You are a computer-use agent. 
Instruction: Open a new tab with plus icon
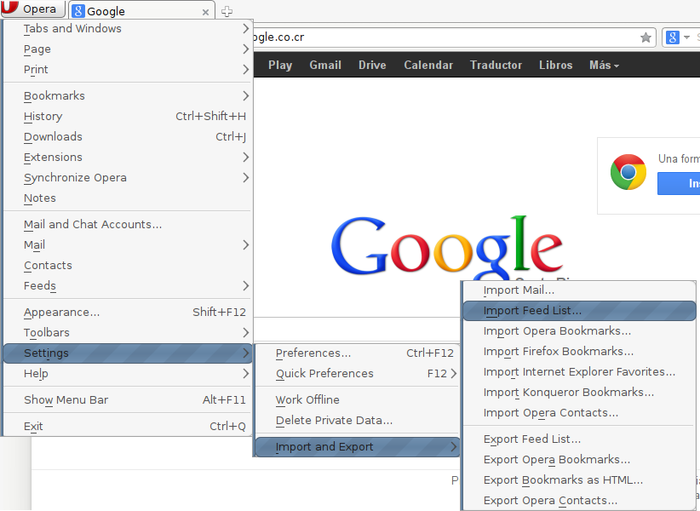pos(227,11)
